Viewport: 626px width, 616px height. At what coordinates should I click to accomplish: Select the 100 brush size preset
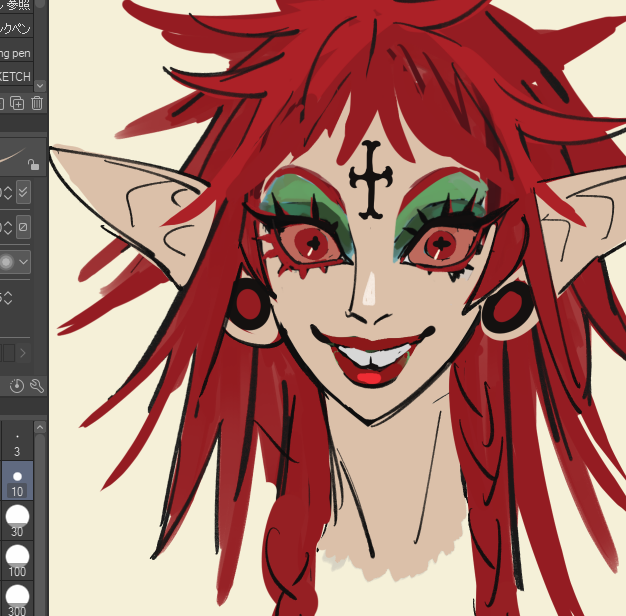coord(17,560)
